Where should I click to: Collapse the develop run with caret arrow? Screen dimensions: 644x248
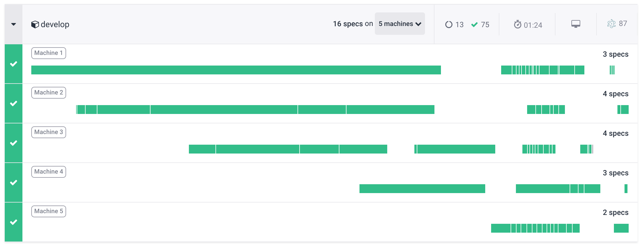pyautogui.click(x=14, y=25)
